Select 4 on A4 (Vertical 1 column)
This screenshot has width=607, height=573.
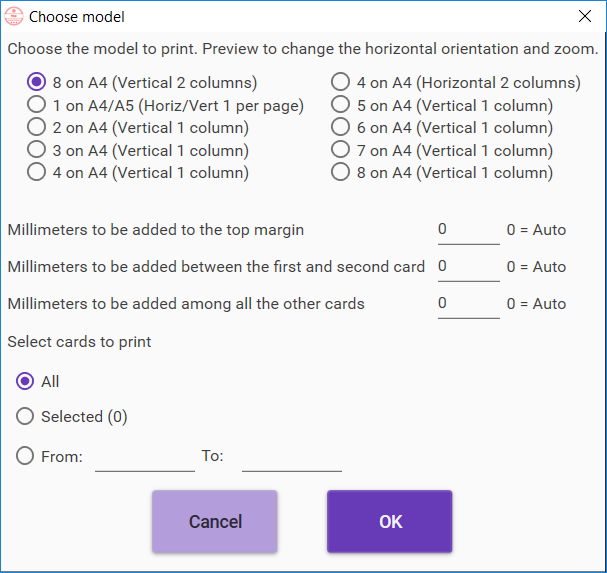point(37,172)
